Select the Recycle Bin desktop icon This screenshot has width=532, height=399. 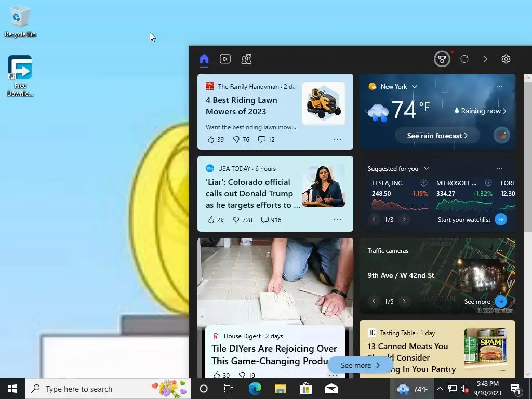tap(20, 22)
